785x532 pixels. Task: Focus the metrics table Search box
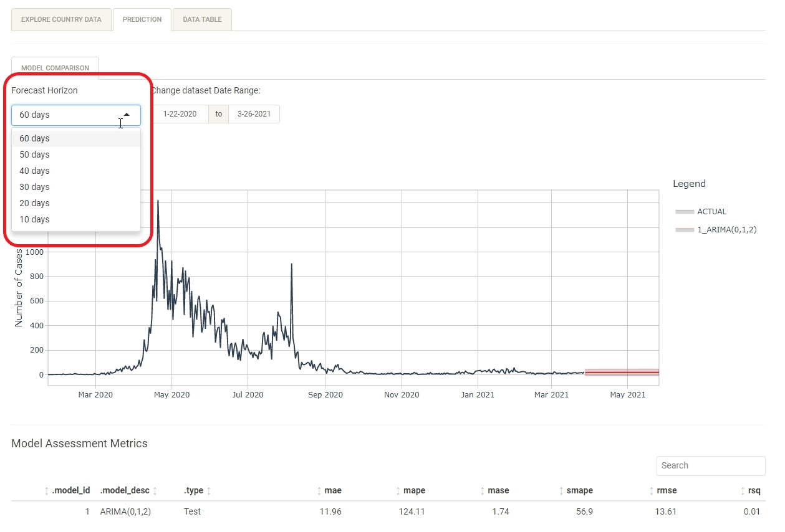click(710, 465)
